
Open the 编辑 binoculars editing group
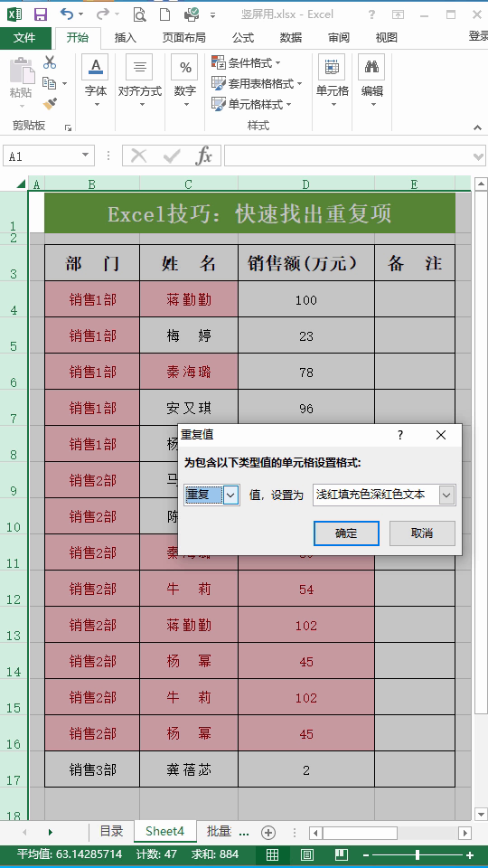pyautogui.click(x=371, y=82)
